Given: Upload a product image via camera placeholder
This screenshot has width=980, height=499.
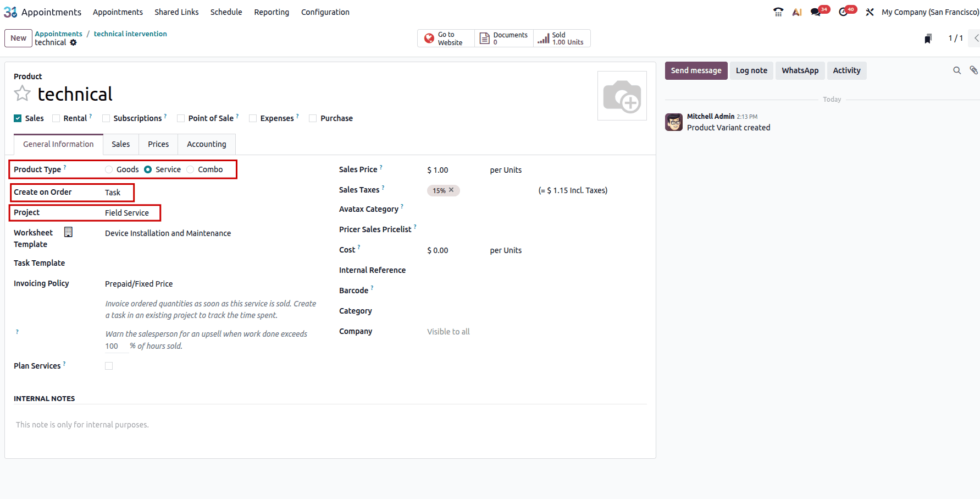Looking at the screenshot, I should tap(622, 96).
